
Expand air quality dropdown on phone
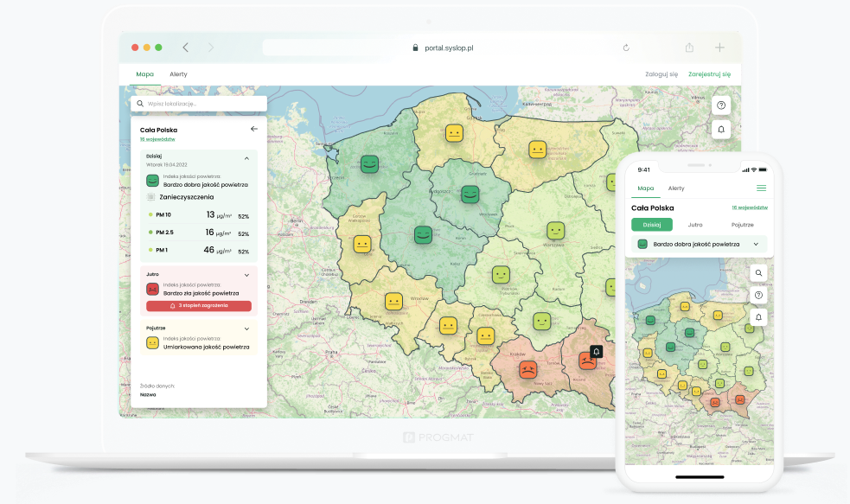coord(756,245)
